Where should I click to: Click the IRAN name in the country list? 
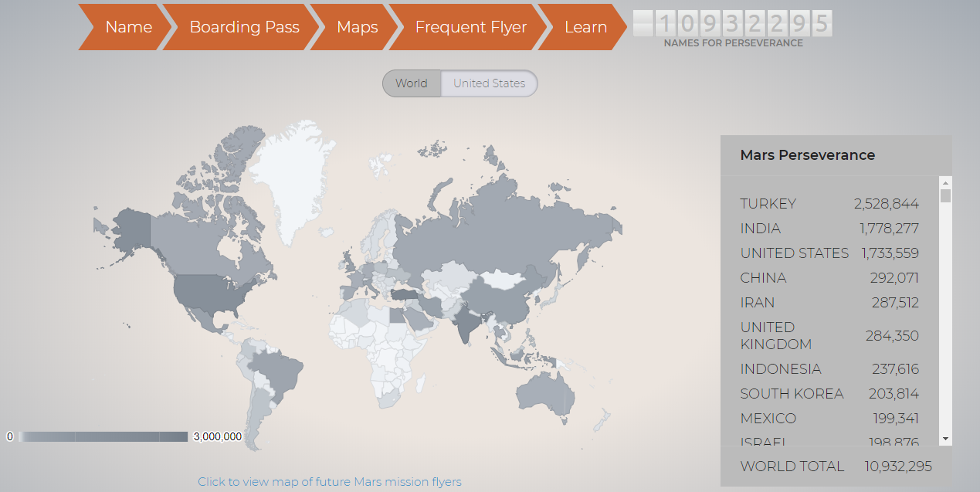tap(758, 303)
